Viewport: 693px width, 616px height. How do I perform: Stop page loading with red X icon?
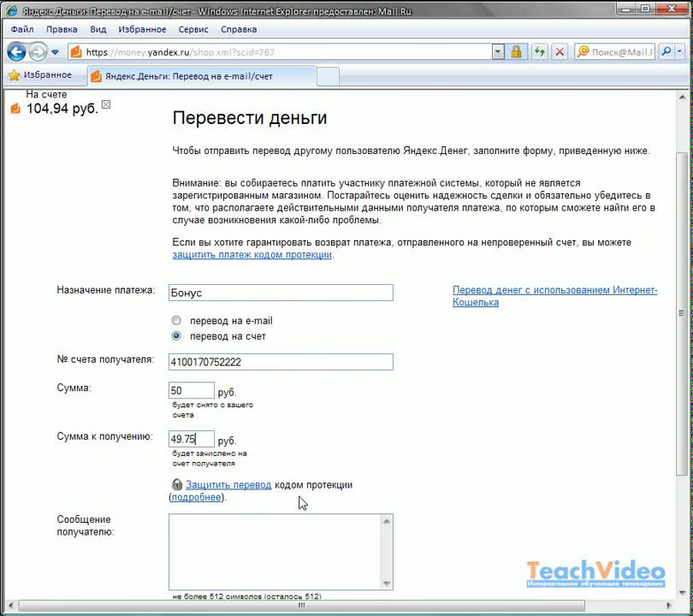[x=560, y=52]
